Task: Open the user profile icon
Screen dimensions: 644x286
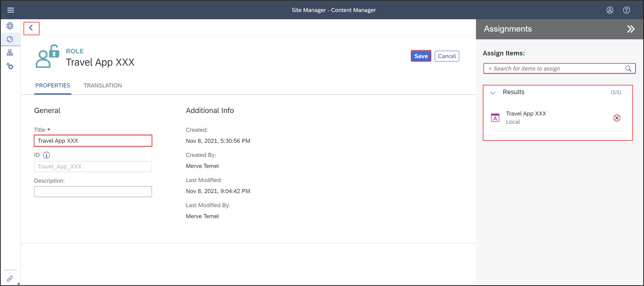Action: [x=610, y=10]
